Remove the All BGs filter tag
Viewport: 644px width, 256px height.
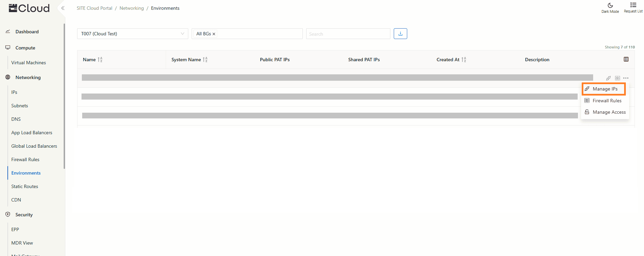(x=214, y=34)
